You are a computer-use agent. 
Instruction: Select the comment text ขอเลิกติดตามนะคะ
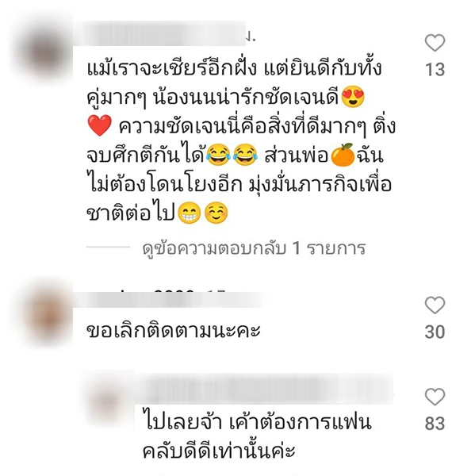point(174,330)
